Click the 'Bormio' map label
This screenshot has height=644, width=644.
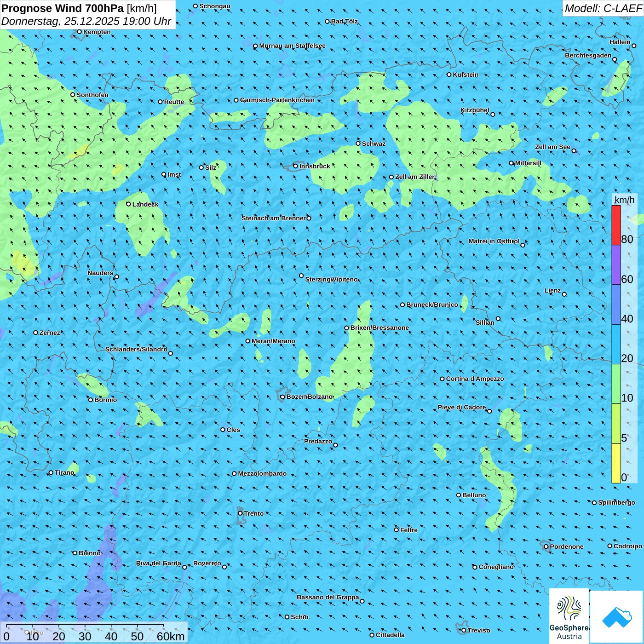(106, 400)
